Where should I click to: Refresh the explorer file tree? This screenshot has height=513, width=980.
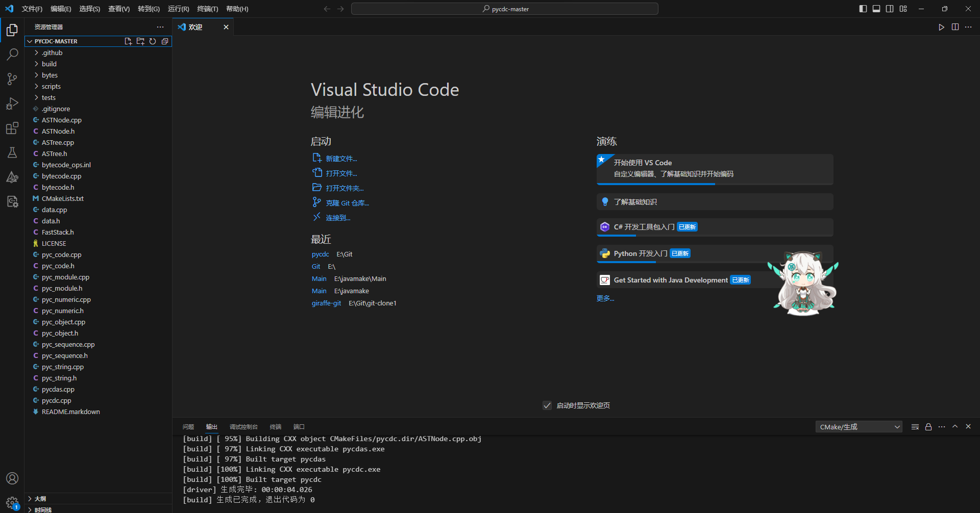[x=153, y=41]
